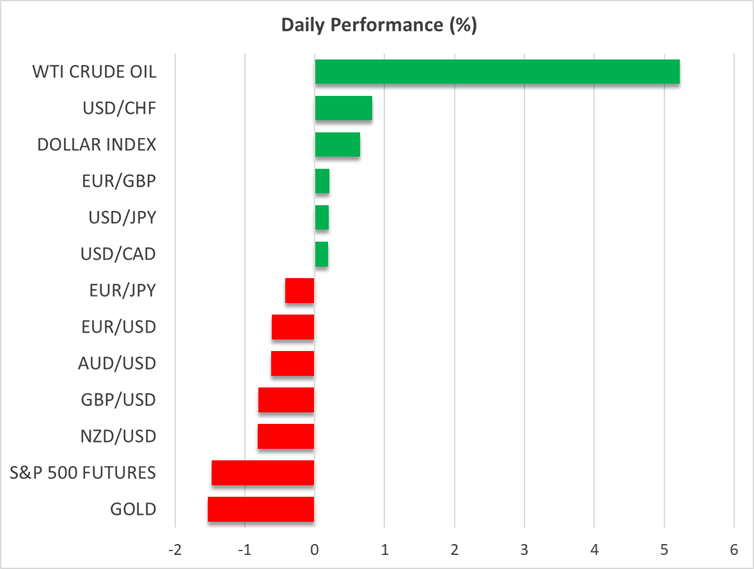Image resolution: width=754 pixels, height=569 pixels.
Task: Click the AUD/USD category label
Action: (117, 363)
